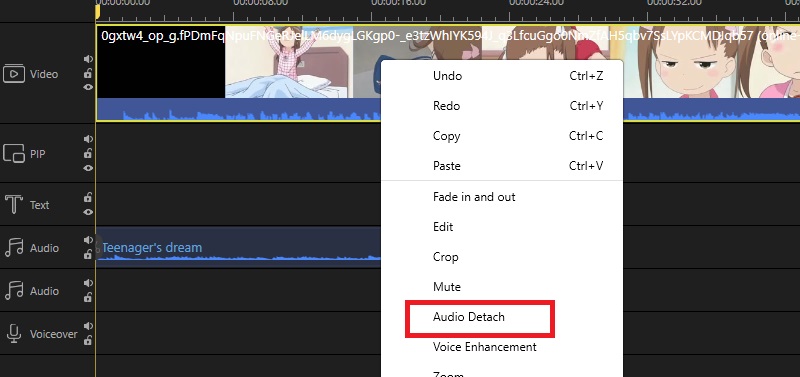The image size is (800, 377).
Task: Choose Redo from the context menu
Action: pos(502,106)
